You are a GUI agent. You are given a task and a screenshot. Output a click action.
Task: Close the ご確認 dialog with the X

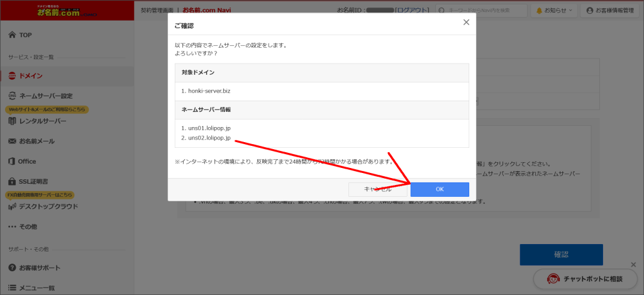(x=466, y=23)
